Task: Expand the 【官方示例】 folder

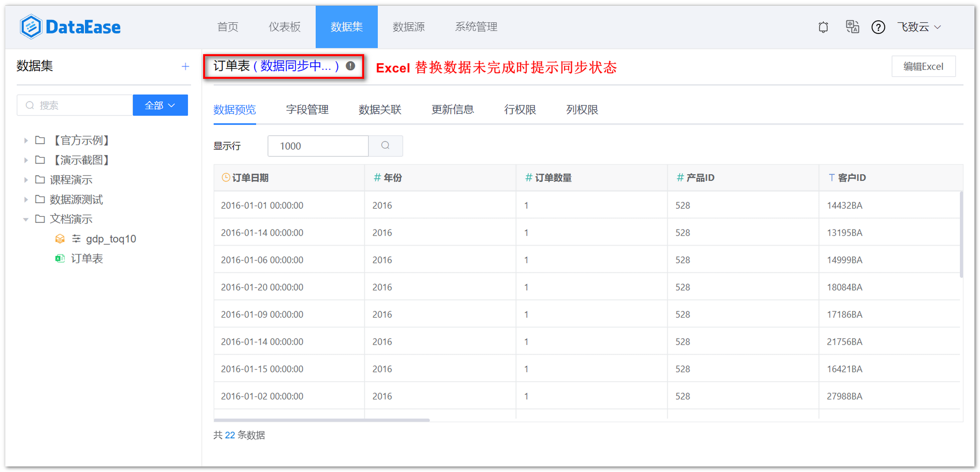Action: [x=26, y=140]
